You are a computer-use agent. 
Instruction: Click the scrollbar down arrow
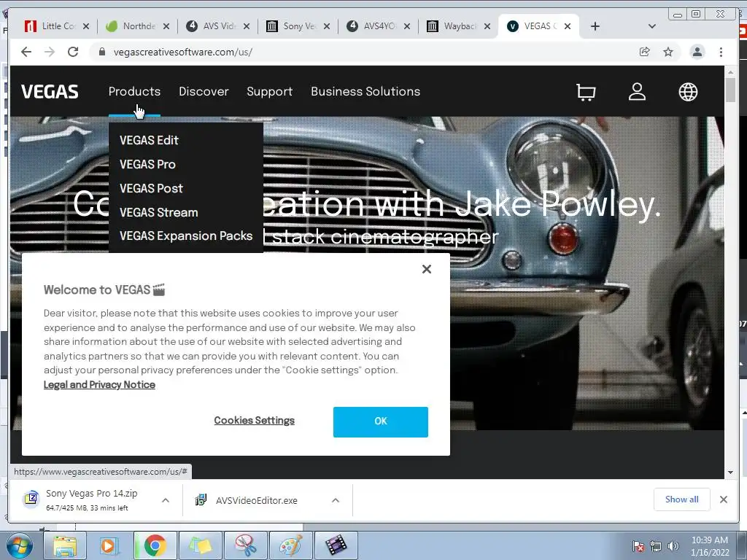pos(730,472)
